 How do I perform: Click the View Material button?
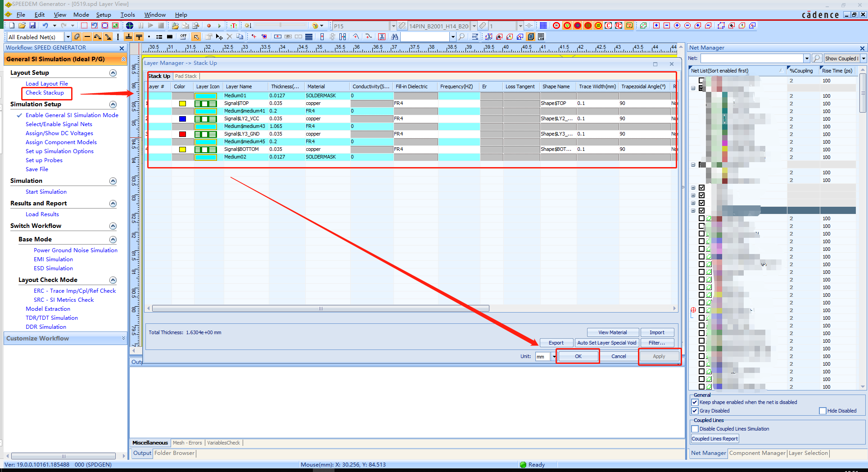(x=612, y=332)
